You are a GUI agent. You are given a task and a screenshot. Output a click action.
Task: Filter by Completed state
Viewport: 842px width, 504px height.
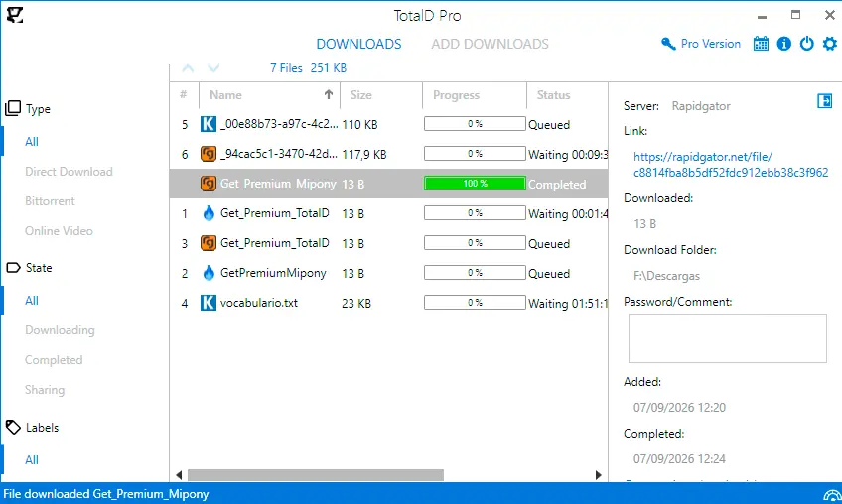[x=54, y=360]
